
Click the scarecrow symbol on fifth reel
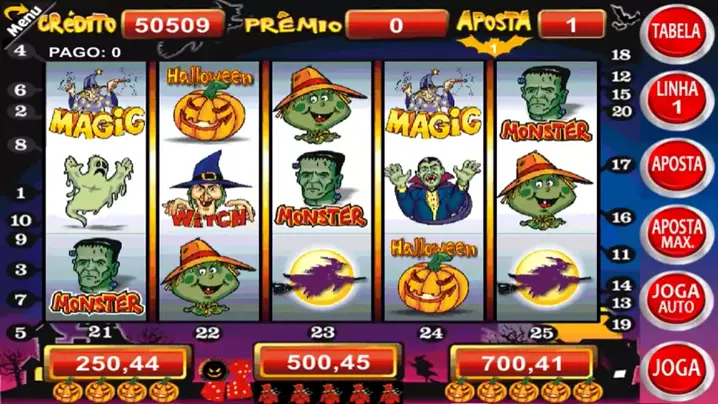pyautogui.click(x=545, y=190)
